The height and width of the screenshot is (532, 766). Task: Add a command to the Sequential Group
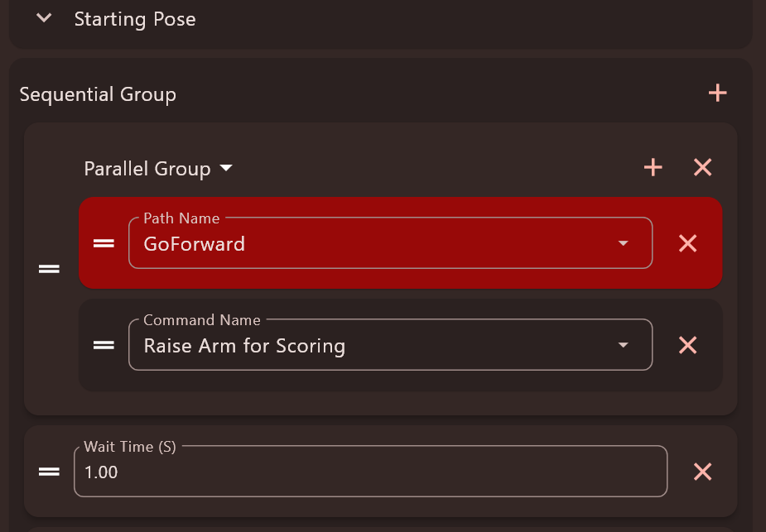pyautogui.click(x=717, y=93)
